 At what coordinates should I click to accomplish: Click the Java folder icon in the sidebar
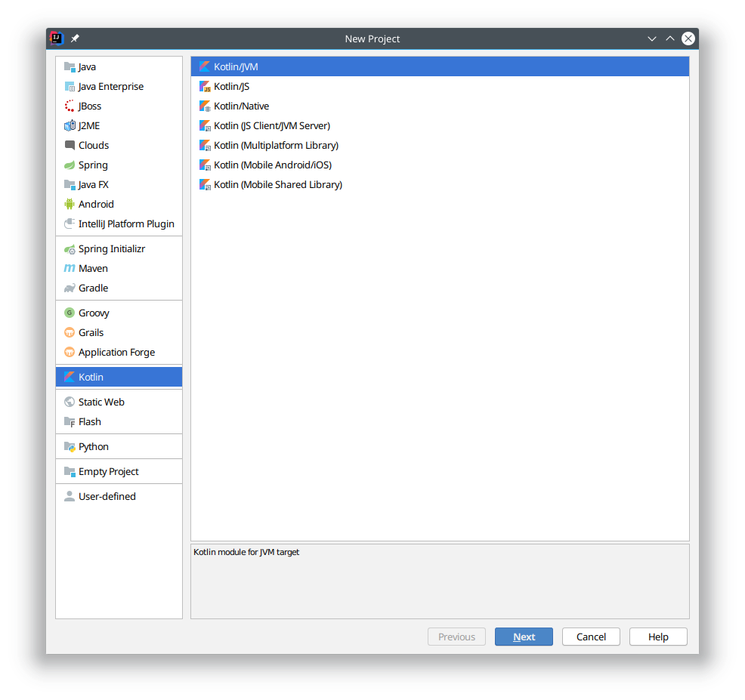coord(70,67)
